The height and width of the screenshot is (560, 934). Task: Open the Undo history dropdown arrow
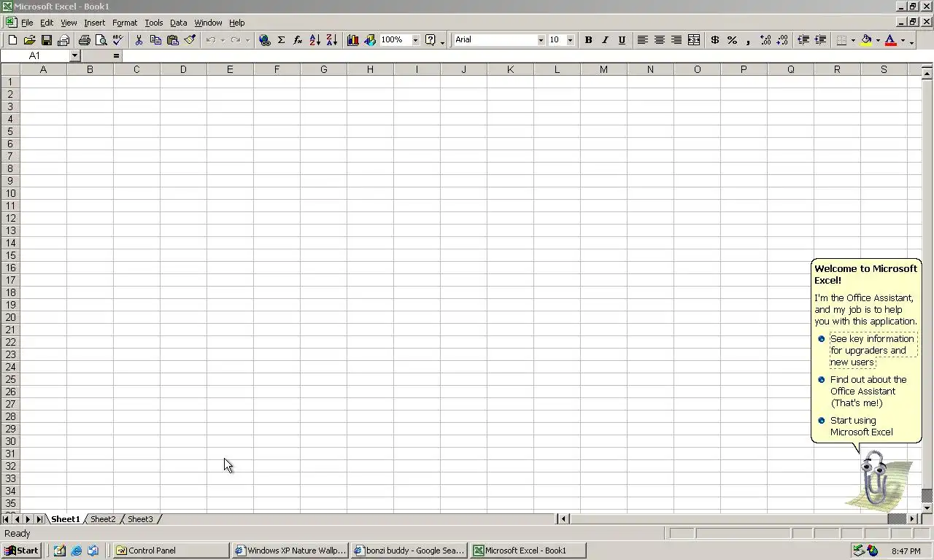(x=222, y=40)
